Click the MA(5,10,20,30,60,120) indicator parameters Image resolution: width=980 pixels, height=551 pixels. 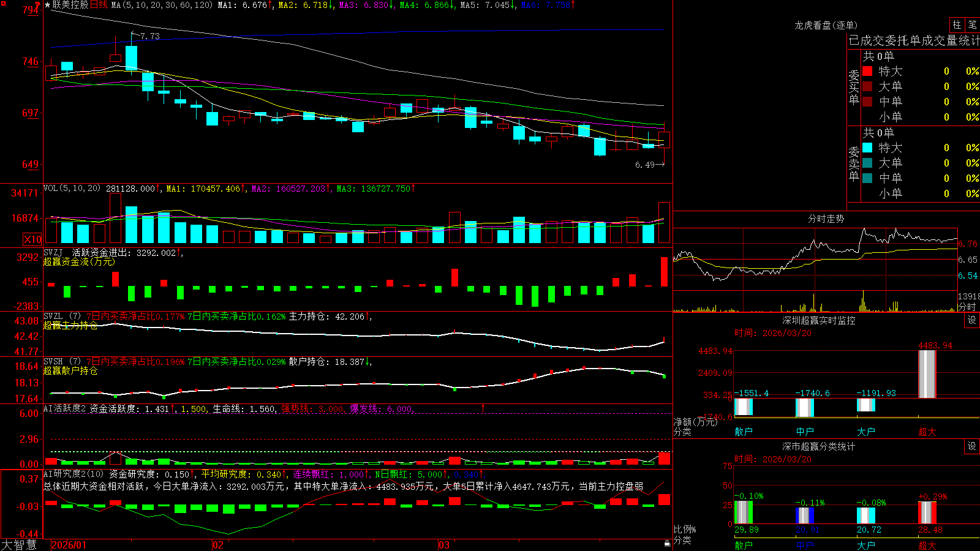tap(162, 5)
